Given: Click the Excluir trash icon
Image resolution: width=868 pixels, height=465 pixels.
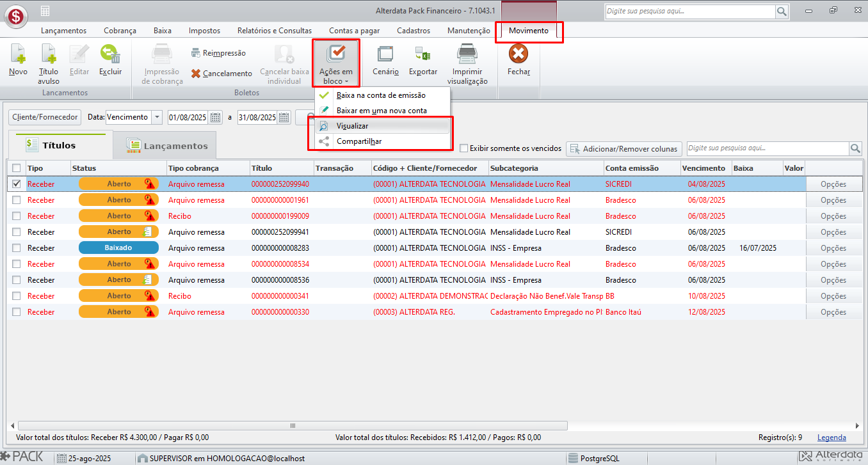Looking at the screenshot, I should 110,55.
